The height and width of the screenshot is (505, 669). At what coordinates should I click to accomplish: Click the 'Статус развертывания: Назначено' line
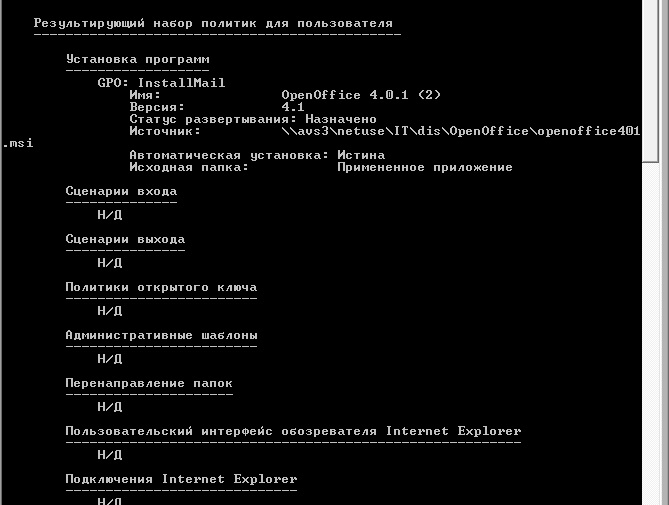253,119
